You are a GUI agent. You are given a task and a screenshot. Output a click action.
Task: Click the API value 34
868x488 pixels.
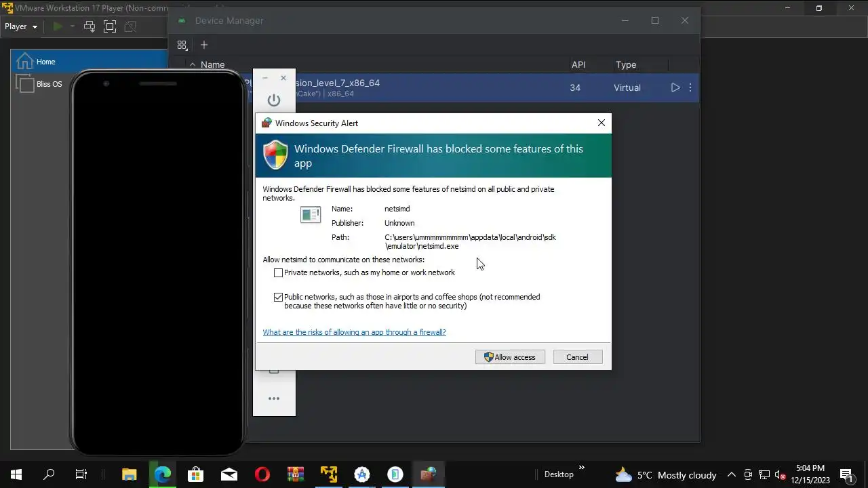(x=575, y=87)
